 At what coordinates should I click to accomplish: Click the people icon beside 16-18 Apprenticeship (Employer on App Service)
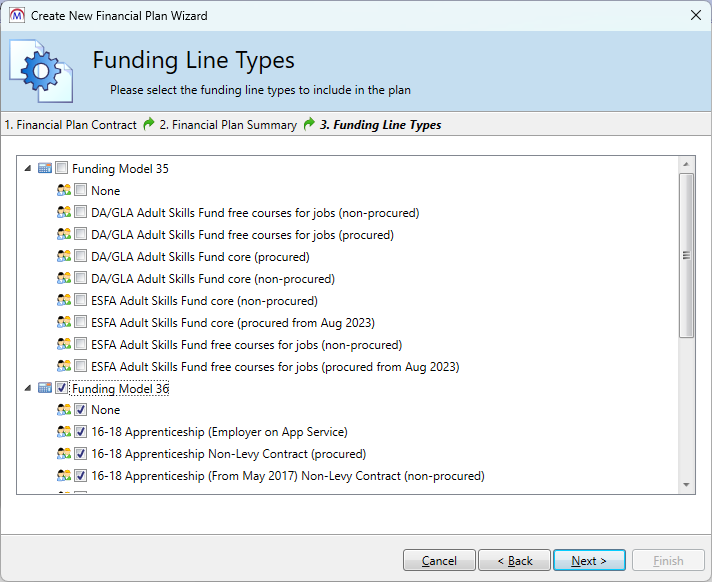64,432
